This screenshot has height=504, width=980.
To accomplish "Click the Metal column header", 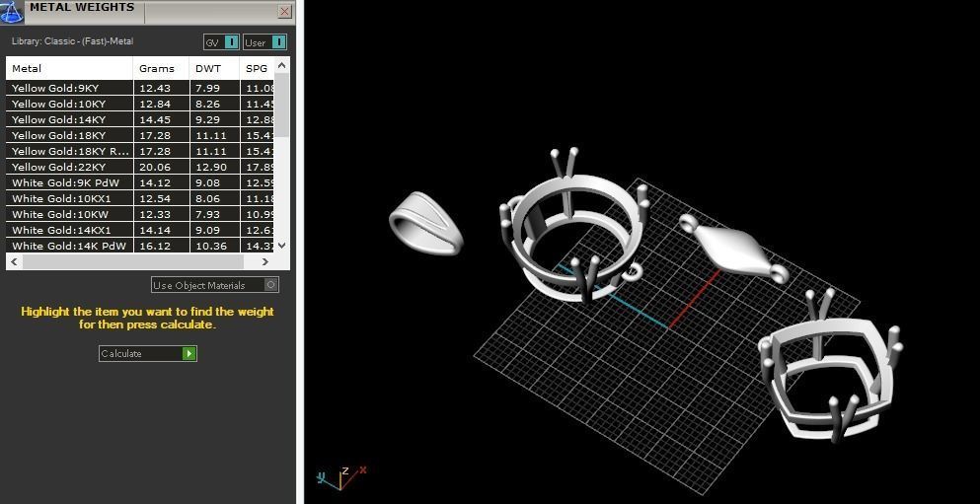I will (70, 68).
